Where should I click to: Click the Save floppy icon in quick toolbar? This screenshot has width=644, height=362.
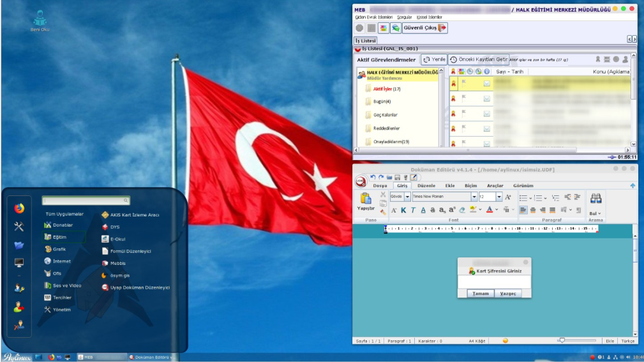(397, 177)
